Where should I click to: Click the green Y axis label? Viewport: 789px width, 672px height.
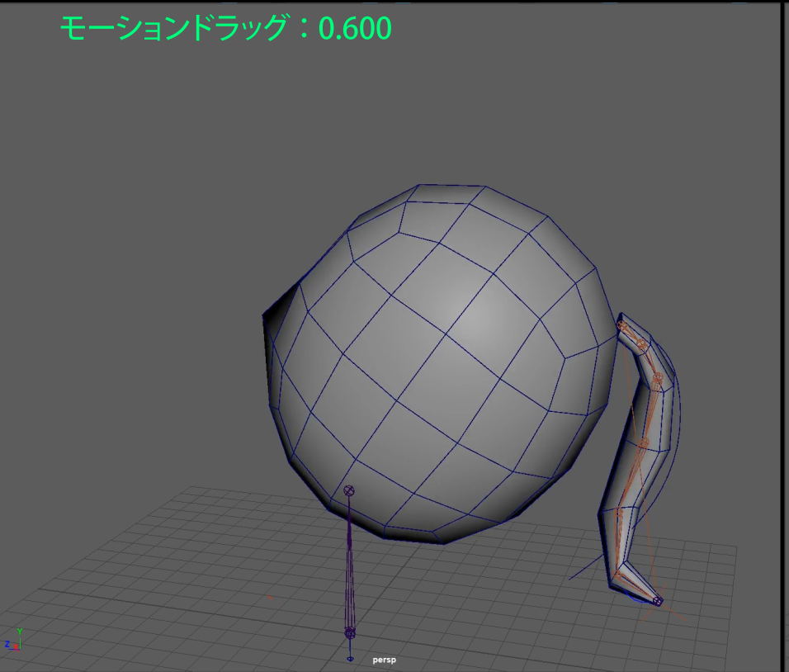point(19,632)
